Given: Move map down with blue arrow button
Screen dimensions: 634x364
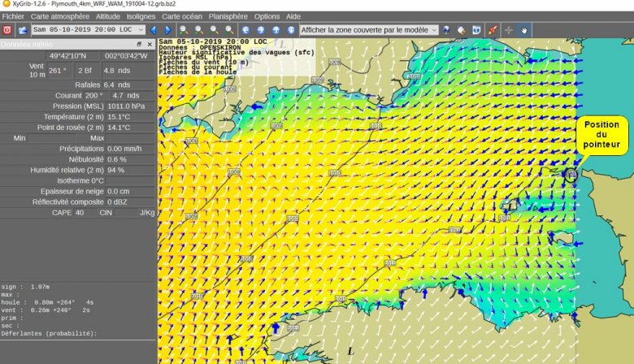Looking at the screenshot, I should click(291, 30).
